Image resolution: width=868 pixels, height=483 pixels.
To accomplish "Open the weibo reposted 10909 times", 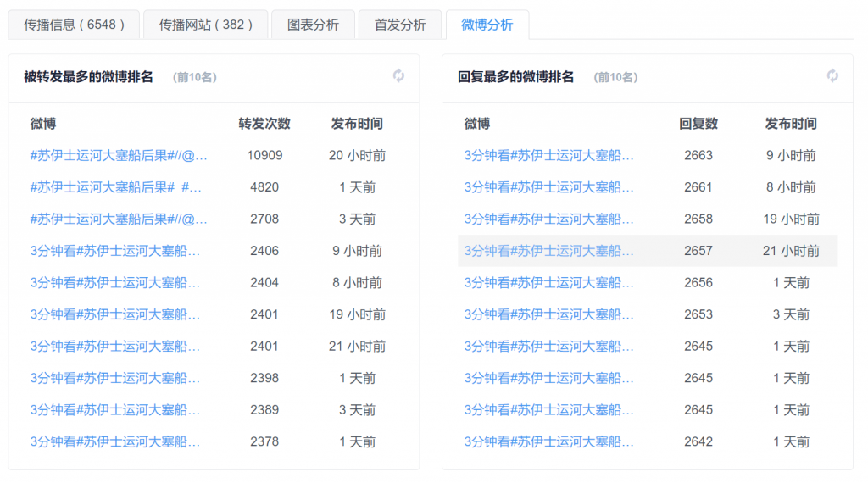I will (x=119, y=156).
